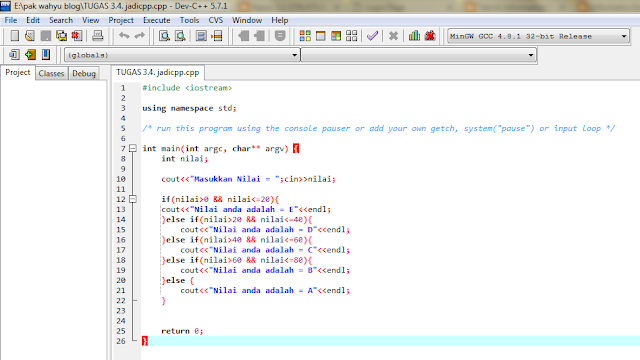640x360 pixels.
Task: Click the Compile & Run icon
Action: point(336,36)
